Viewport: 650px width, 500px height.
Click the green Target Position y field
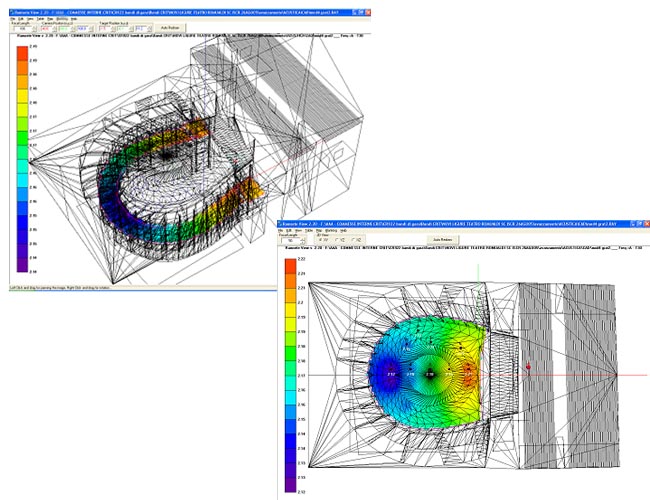point(123,29)
